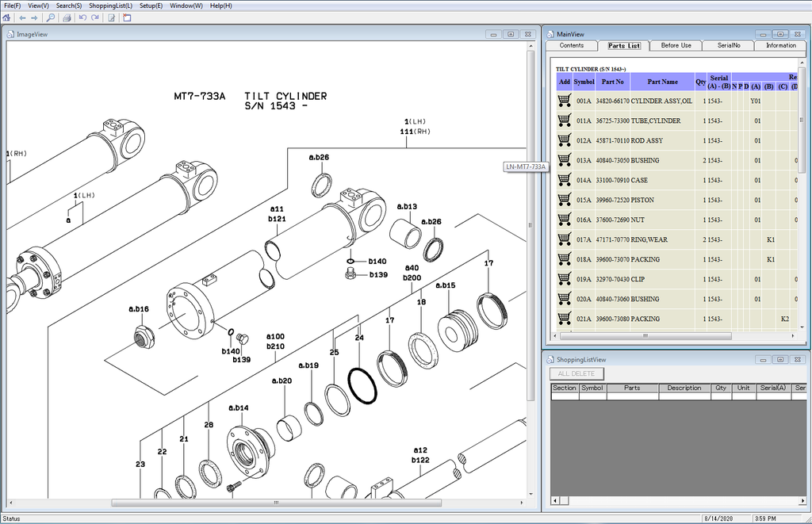
Task: Add RING,WEAR using its cart icon
Action: pos(564,239)
